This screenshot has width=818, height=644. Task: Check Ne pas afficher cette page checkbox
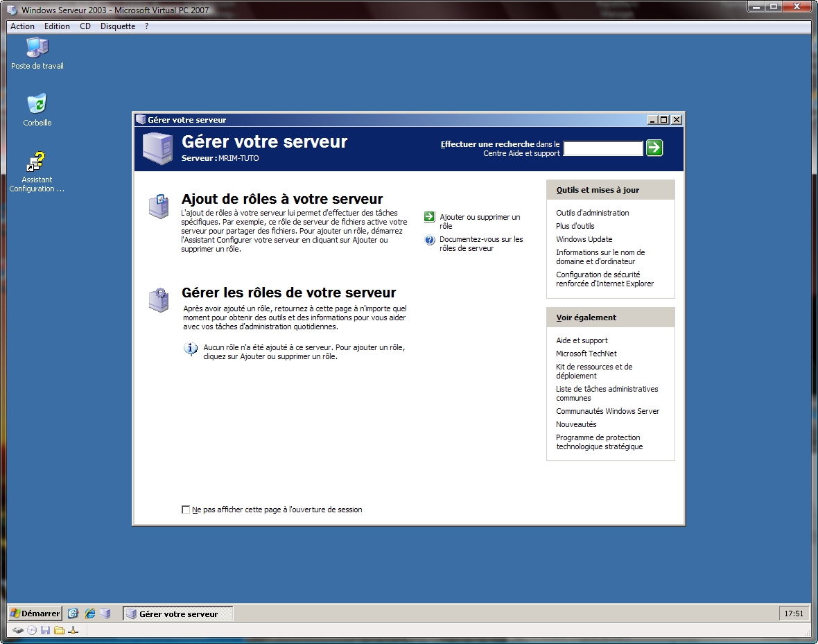coord(186,510)
